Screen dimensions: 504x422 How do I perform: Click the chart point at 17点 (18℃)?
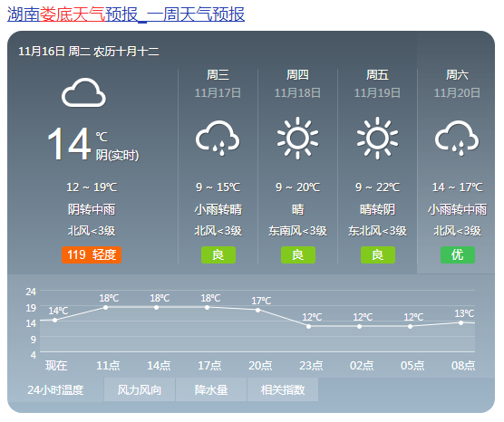click(208, 307)
